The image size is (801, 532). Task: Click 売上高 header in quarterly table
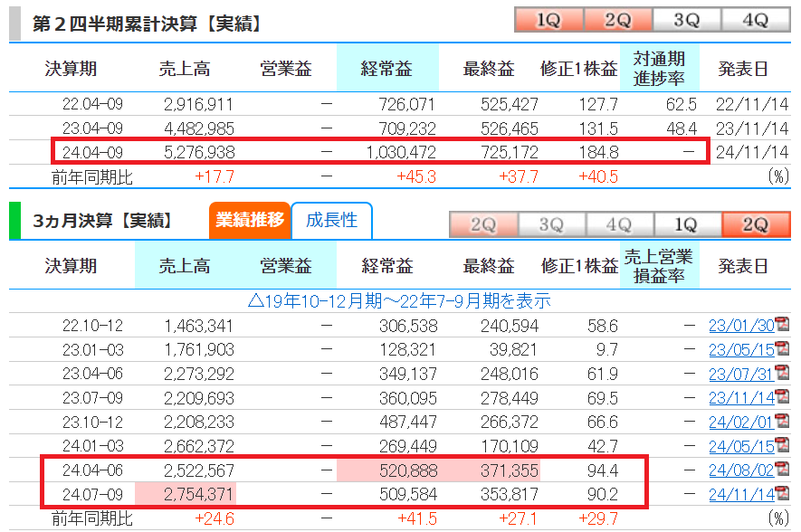click(185, 265)
